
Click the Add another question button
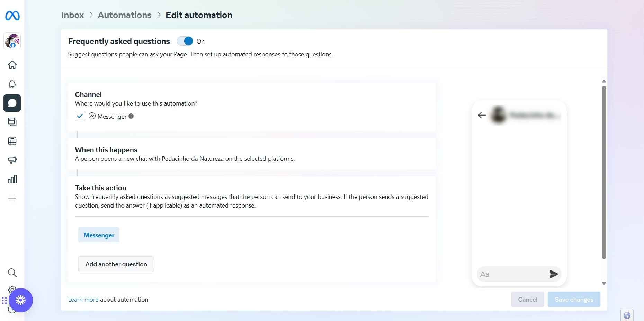click(116, 264)
